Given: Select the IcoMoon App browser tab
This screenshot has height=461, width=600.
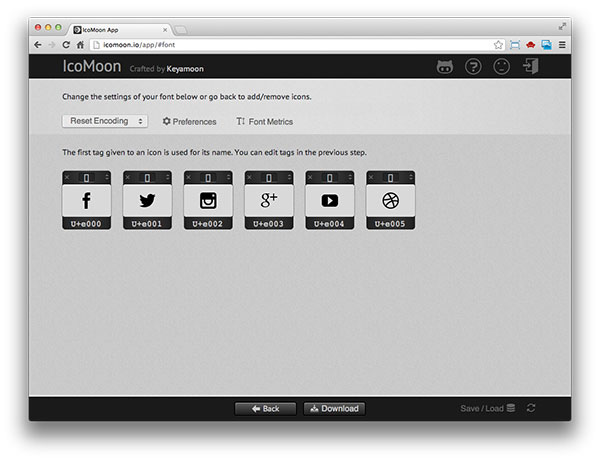Looking at the screenshot, I should [119, 30].
